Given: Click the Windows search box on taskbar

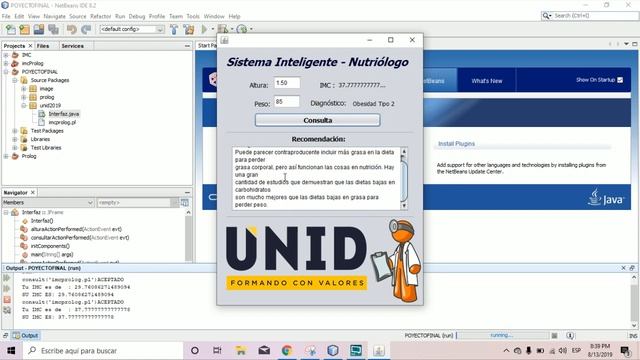Looking at the screenshot, I should tap(103, 351).
